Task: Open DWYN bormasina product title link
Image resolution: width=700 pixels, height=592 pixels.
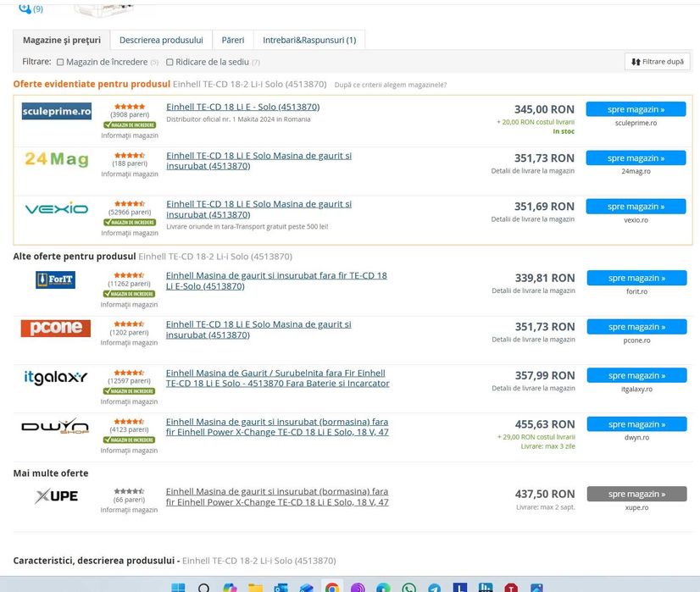Action: (x=277, y=427)
